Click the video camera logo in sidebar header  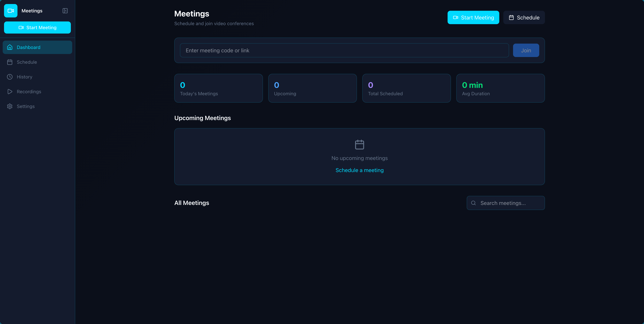11,11
